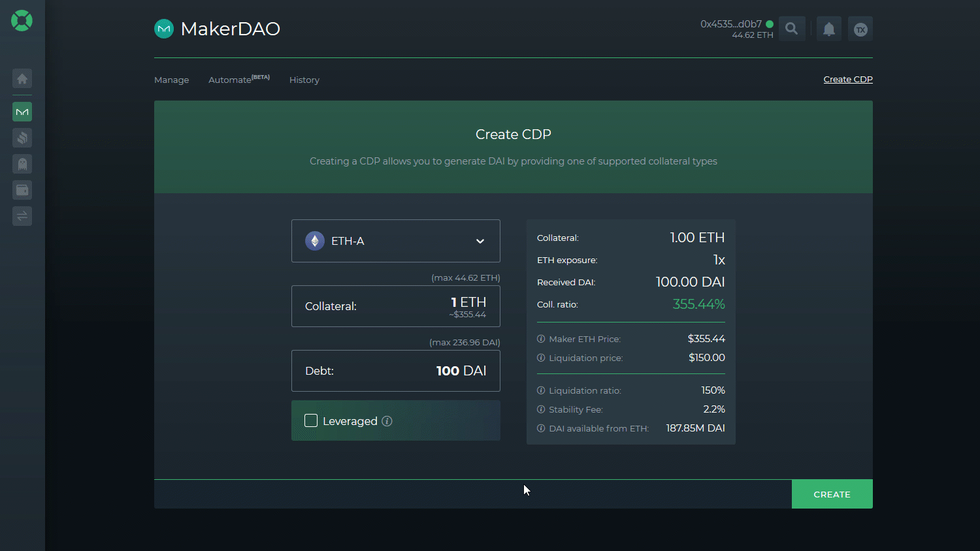Viewport: 980px width, 551px height.
Task: Click the DeFi Saver lifebuoy logo
Action: (x=22, y=20)
